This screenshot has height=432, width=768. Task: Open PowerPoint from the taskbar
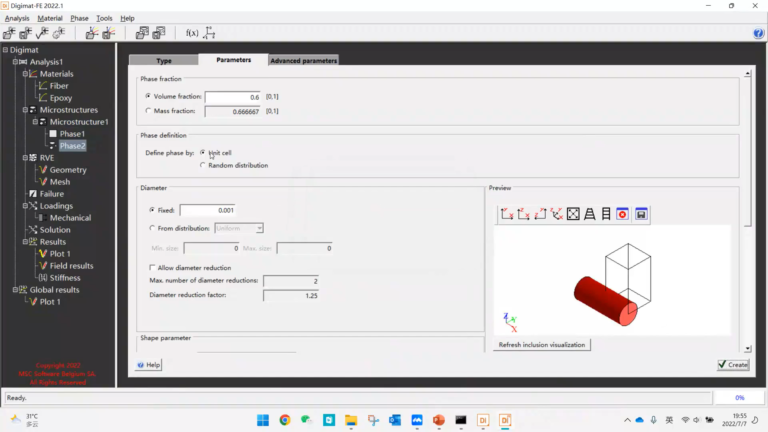[439, 420]
